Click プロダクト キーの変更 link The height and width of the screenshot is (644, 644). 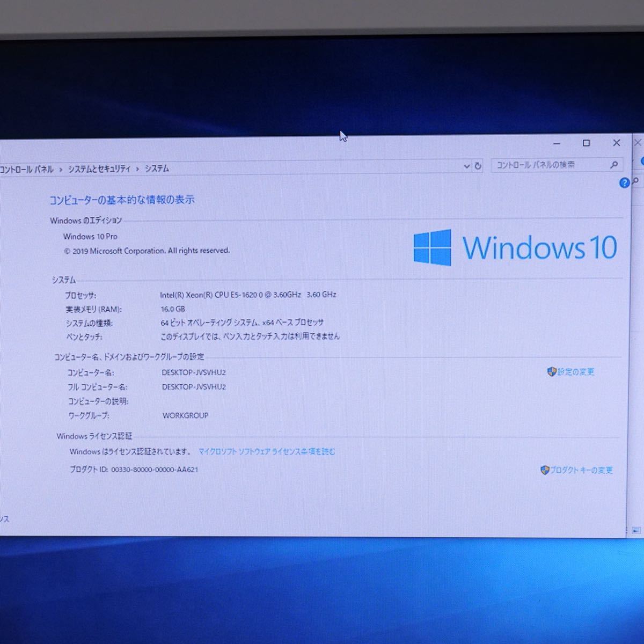(581, 470)
